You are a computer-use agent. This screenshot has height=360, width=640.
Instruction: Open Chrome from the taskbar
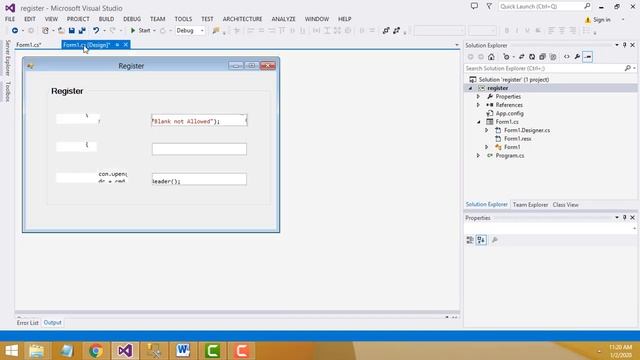(96, 351)
